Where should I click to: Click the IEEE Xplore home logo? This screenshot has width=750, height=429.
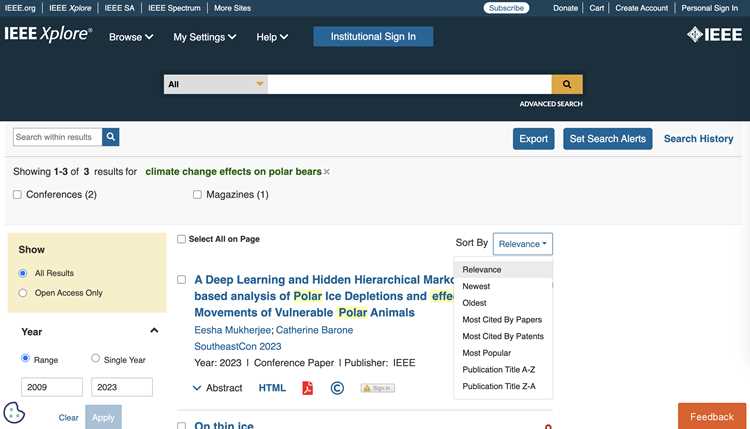coord(48,34)
